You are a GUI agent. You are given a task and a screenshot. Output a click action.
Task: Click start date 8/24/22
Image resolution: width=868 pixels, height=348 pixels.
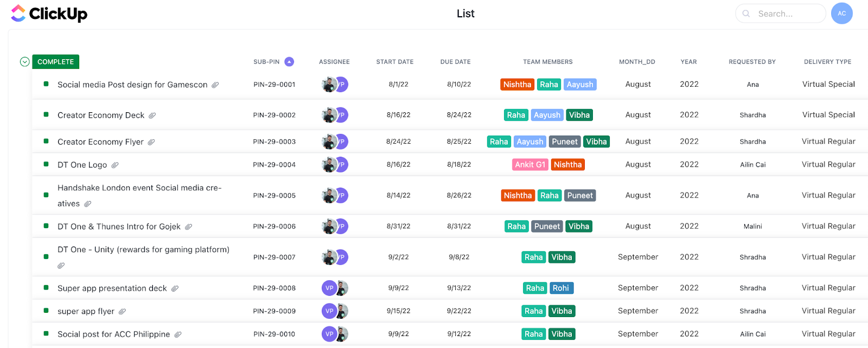coord(399,141)
